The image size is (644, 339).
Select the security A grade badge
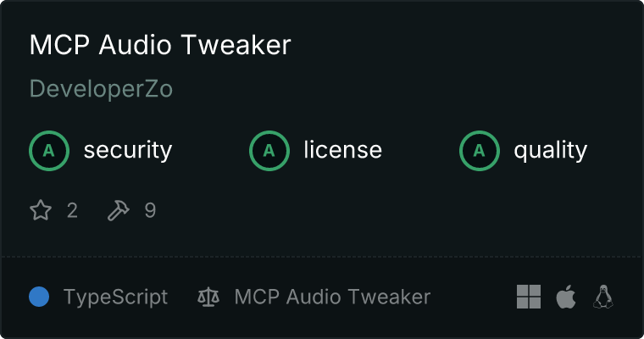(x=49, y=151)
